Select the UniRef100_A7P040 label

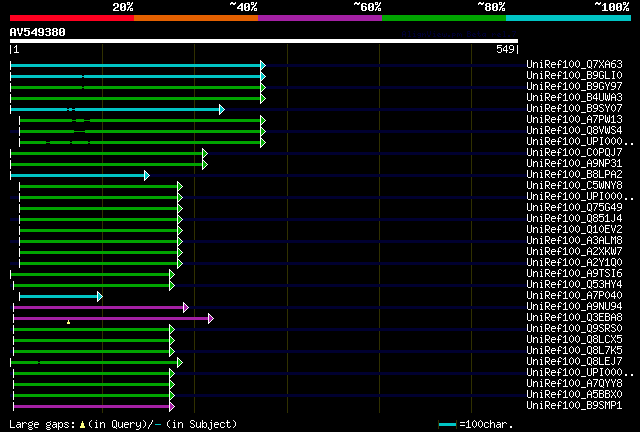(574, 296)
